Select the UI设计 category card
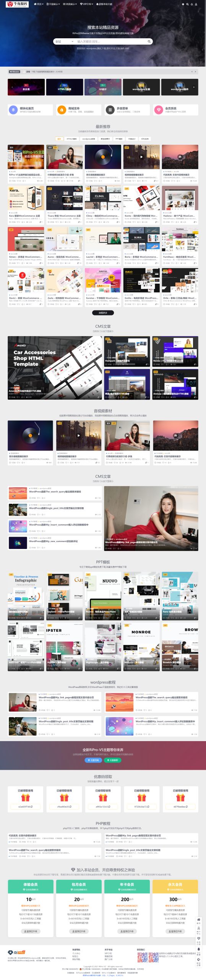Screen dimensions: 206x980 [x=103, y=87]
